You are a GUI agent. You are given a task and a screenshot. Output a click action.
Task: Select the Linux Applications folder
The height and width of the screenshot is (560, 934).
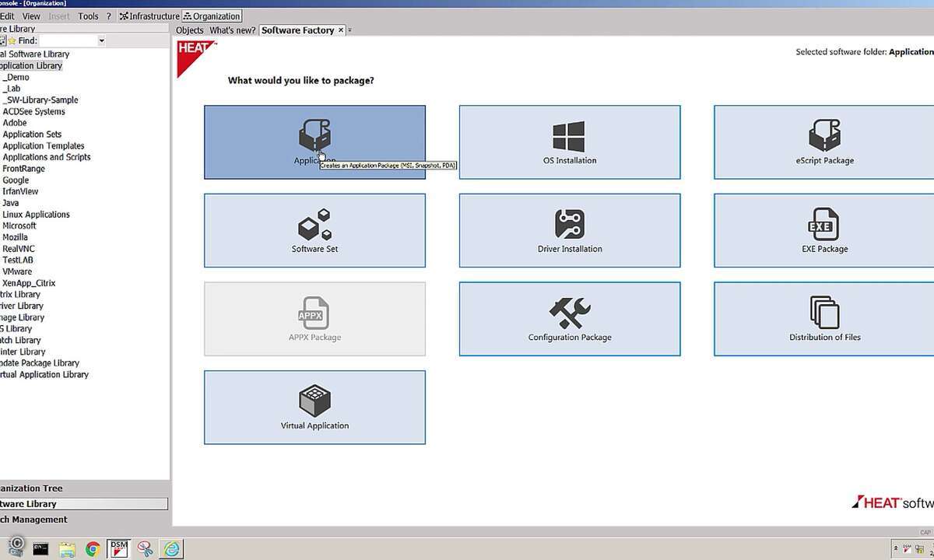pos(36,215)
